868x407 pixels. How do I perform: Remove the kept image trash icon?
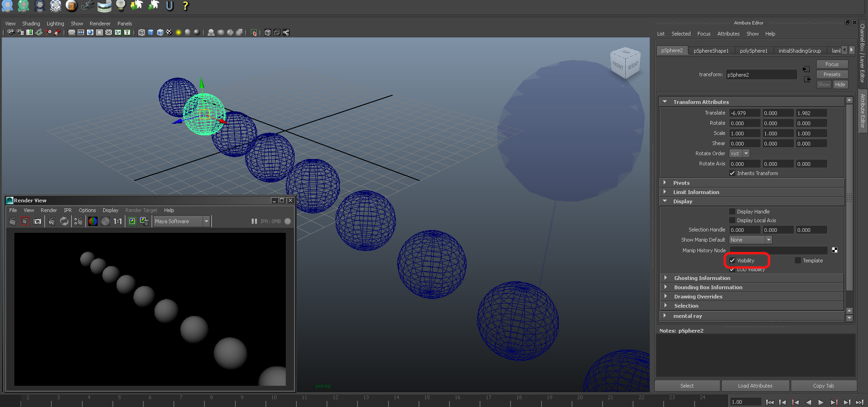click(x=145, y=221)
